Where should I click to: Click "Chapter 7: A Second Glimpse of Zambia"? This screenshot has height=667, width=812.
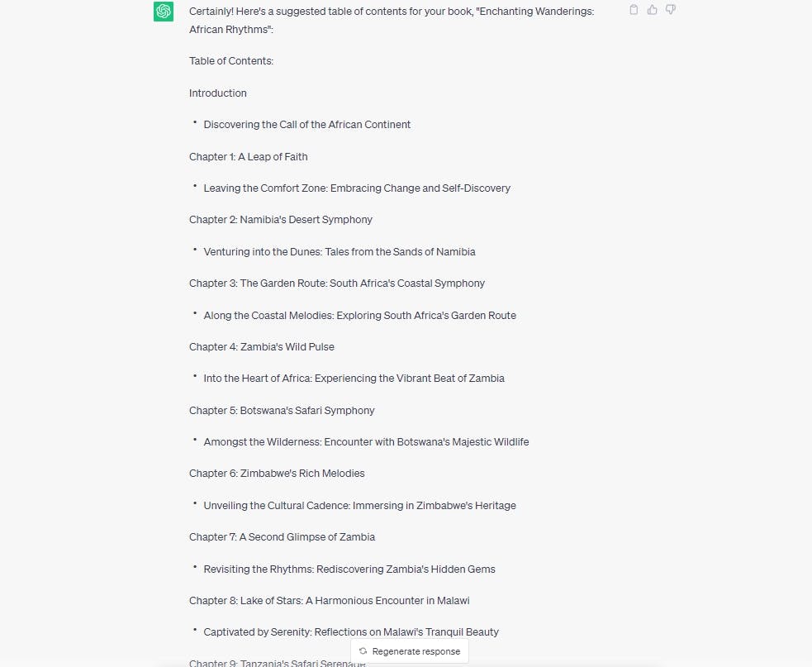coord(282,537)
